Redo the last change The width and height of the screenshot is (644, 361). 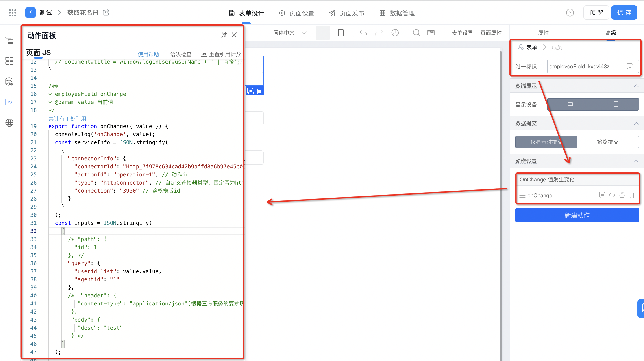(x=379, y=33)
